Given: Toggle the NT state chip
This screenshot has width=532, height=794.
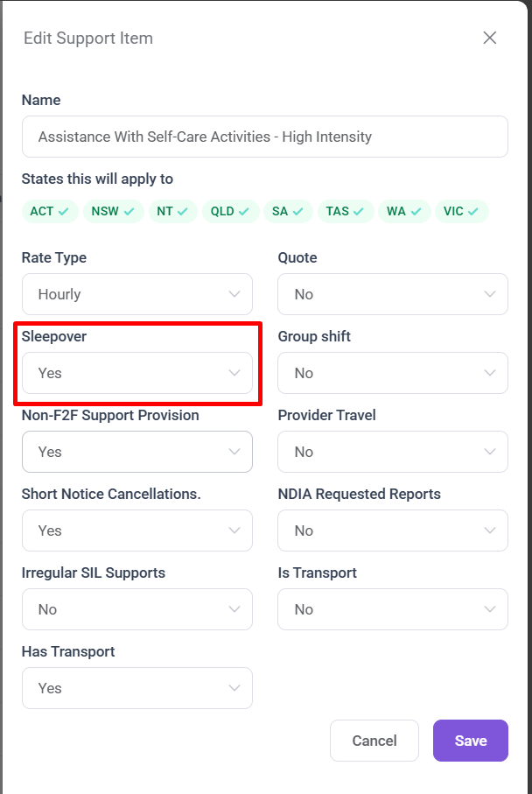Looking at the screenshot, I should tap(171, 211).
